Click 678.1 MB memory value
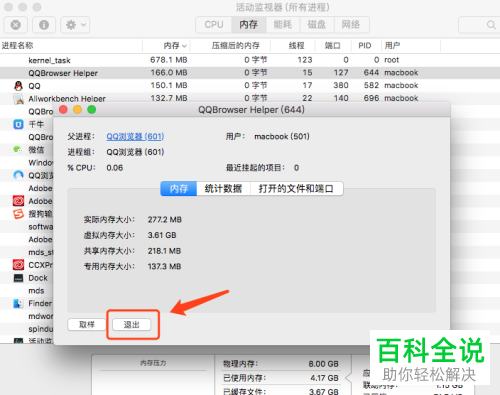 pos(169,60)
